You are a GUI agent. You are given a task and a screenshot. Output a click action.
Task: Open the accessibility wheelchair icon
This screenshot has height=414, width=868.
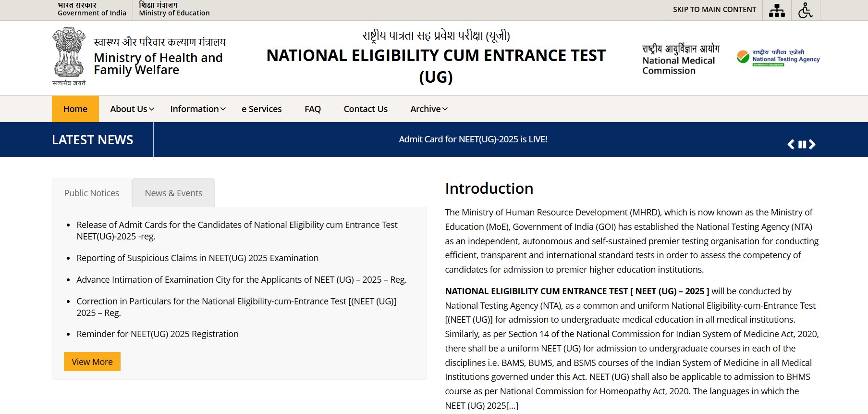coord(806,10)
